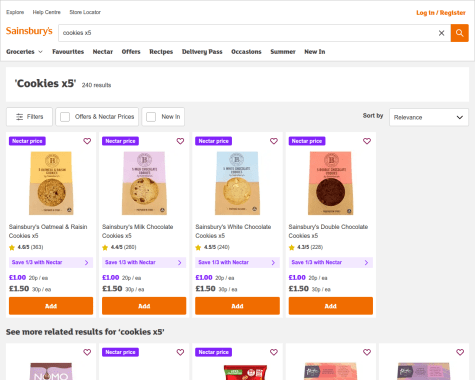Screen dimensions: 475x380
Task: Favourite the Milk Chocolate Cookies heart
Action: (x=180, y=141)
